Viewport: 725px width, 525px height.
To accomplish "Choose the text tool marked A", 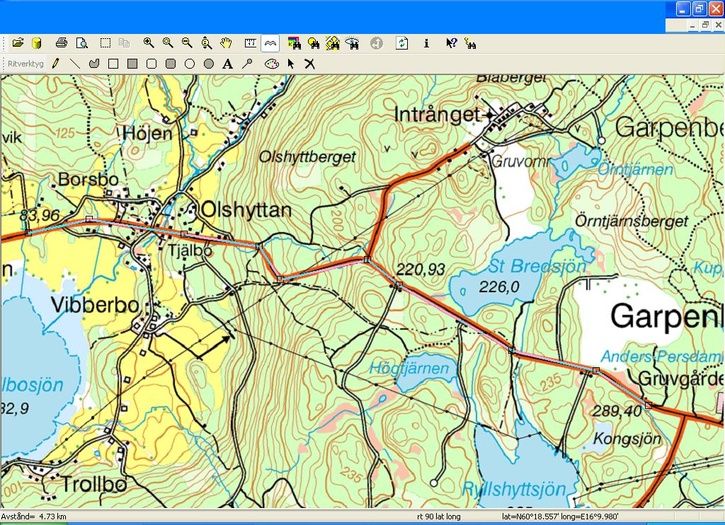I will [x=228, y=63].
